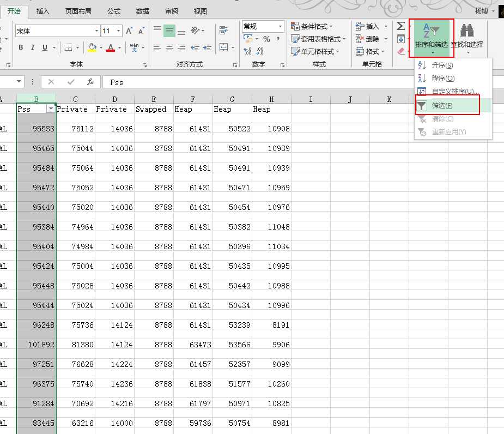Increase font size with larger A icon

129,31
